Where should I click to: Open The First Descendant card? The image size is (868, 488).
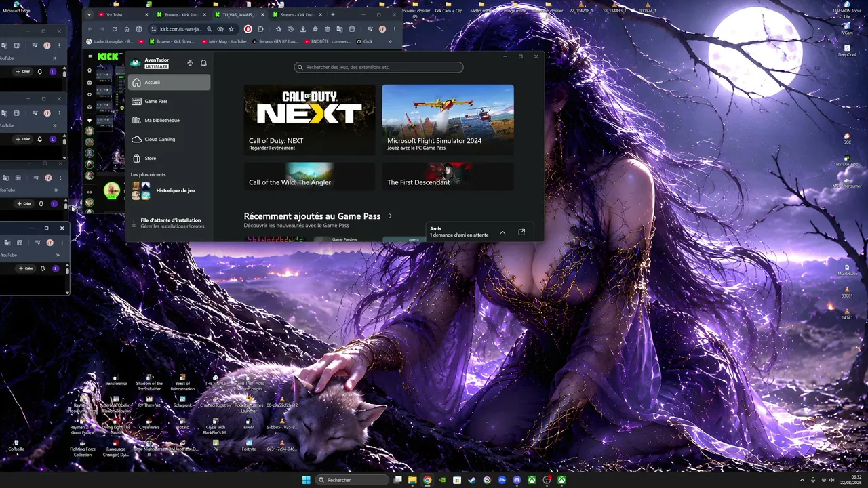click(x=448, y=176)
